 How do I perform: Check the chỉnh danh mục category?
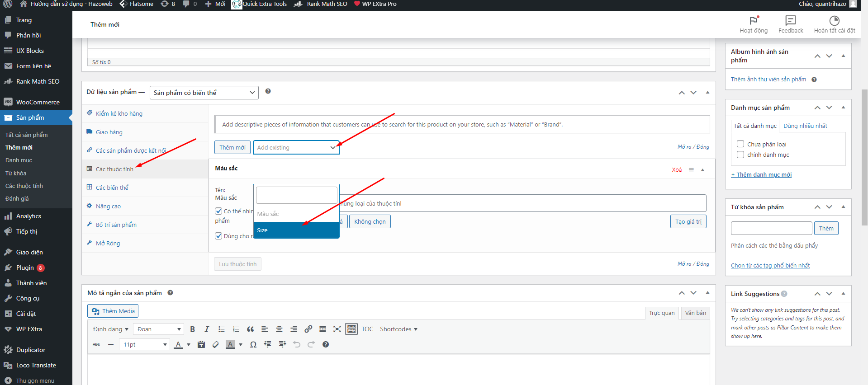(740, 155)
